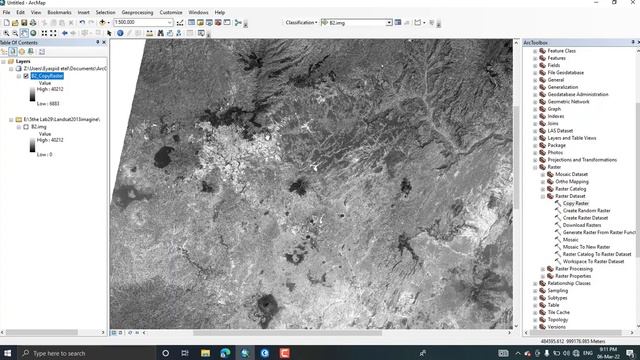640x360 pixels.
Task: Click the Fixed Zoom Out icon
Action: [x=53, y=33]
